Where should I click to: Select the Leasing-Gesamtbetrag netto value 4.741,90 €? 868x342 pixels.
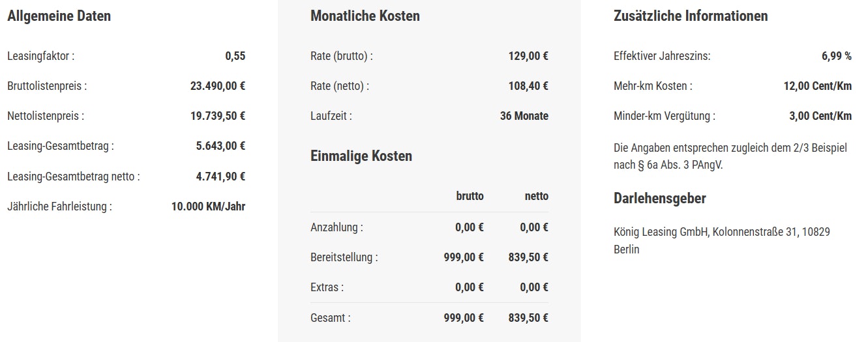click(x=220, y=177)
